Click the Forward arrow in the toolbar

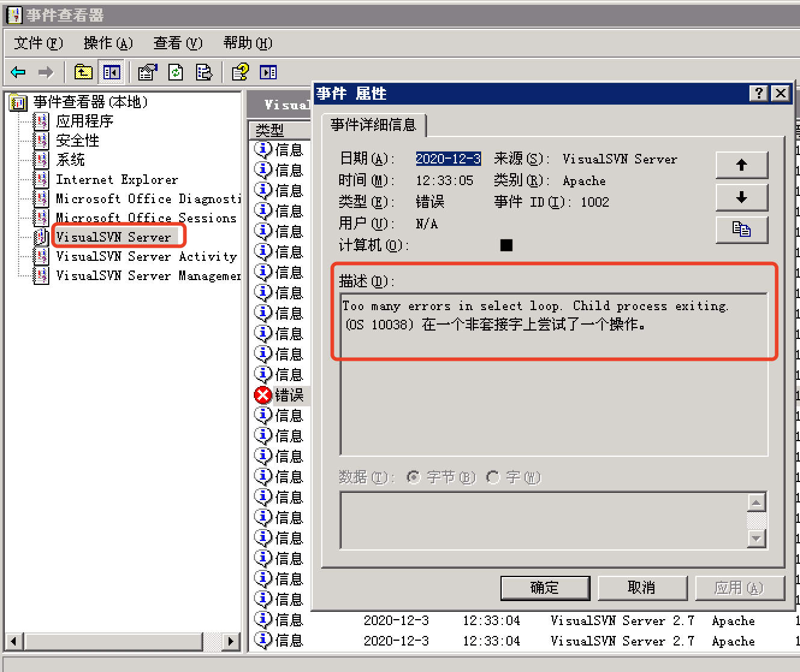pos(46,73)
